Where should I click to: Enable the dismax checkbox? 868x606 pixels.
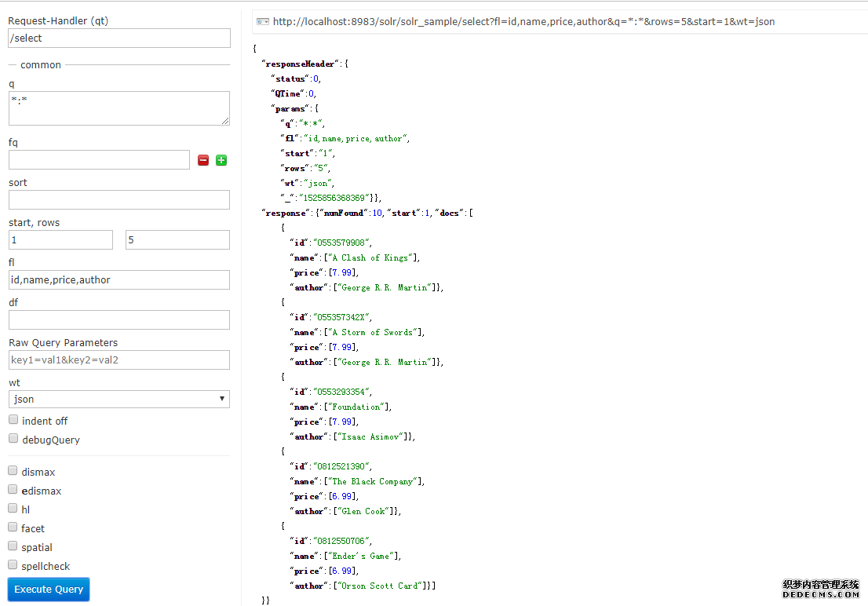coord(13,471)
